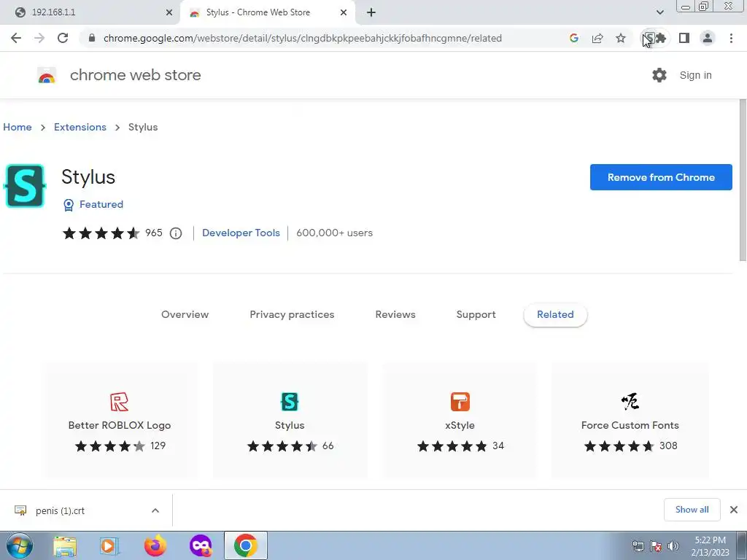Open the xStyle extension card
Viewport: 747px width, 560px height.
coord(460,421)
